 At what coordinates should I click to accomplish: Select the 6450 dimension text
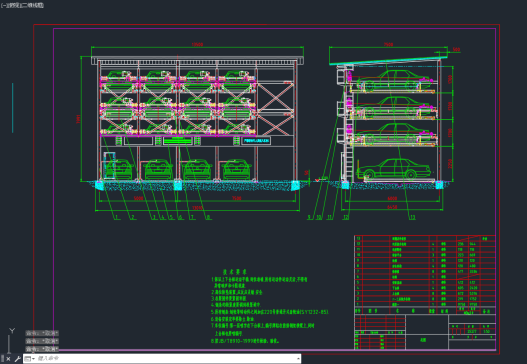[392, 207]
